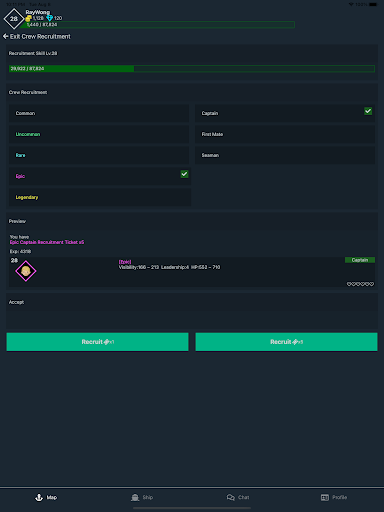Tap the Crew Recruitment section header
The height and width of the screenshot is (512, 384).
click(28, 92)
